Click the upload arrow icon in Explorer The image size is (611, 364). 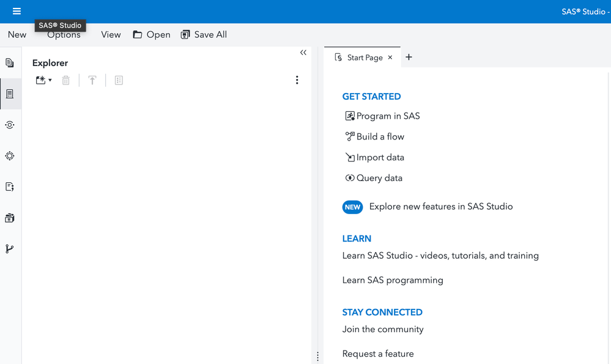pos(92,80)
